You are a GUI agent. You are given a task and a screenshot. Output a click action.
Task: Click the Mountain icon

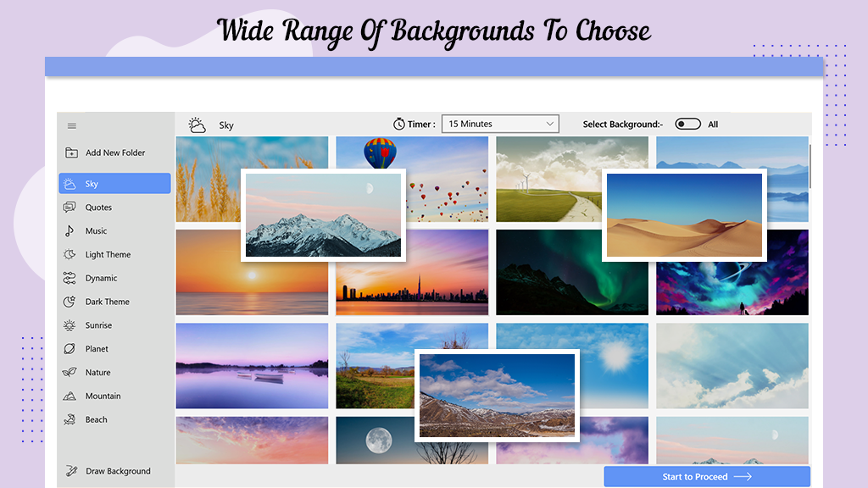[x=70, y=396]
